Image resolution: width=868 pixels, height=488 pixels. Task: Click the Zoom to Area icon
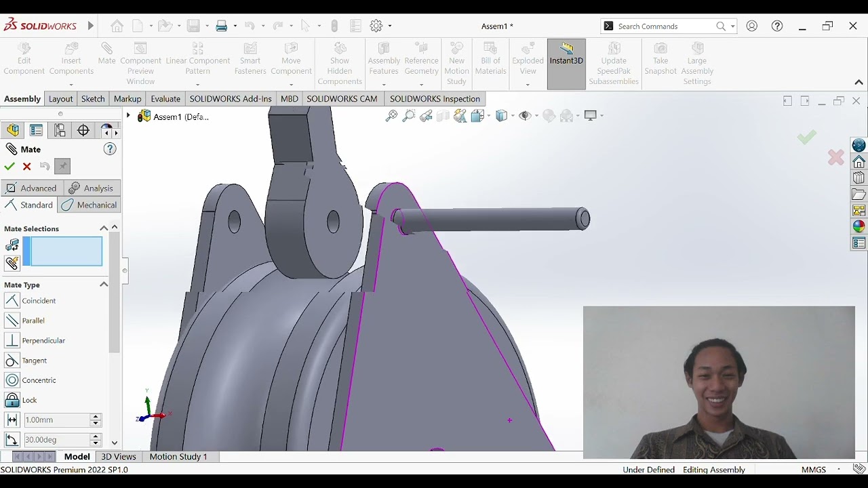[408, 116]
